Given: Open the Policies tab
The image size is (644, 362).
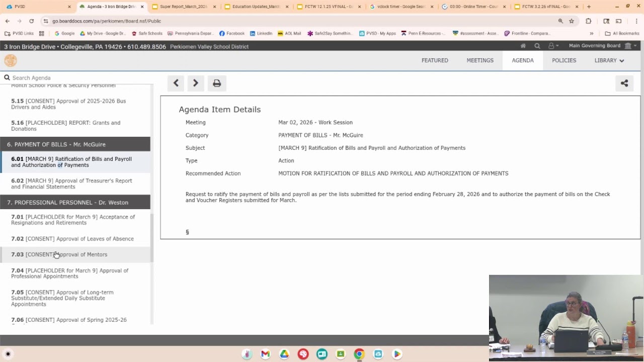Looking at the screenshot, I should (564, 60).
